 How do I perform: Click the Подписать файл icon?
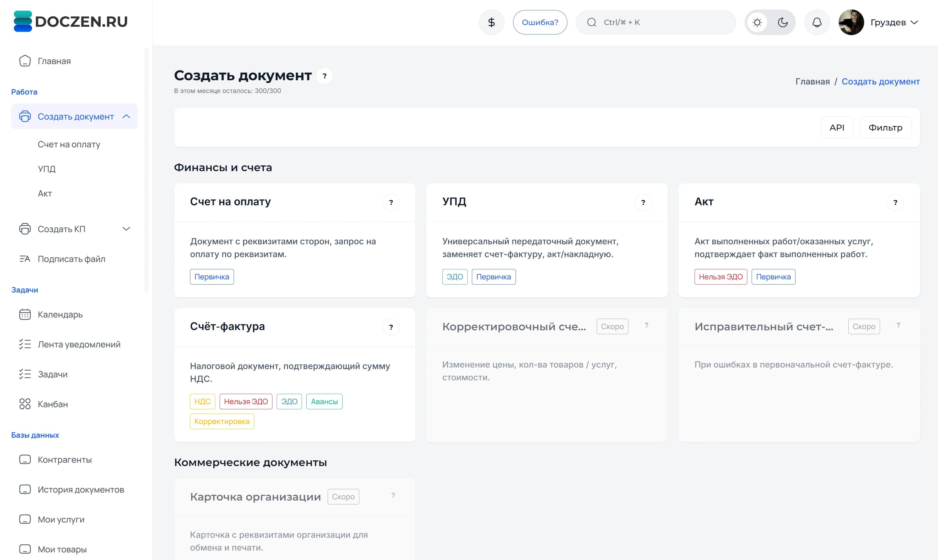[x=25, y=259]
